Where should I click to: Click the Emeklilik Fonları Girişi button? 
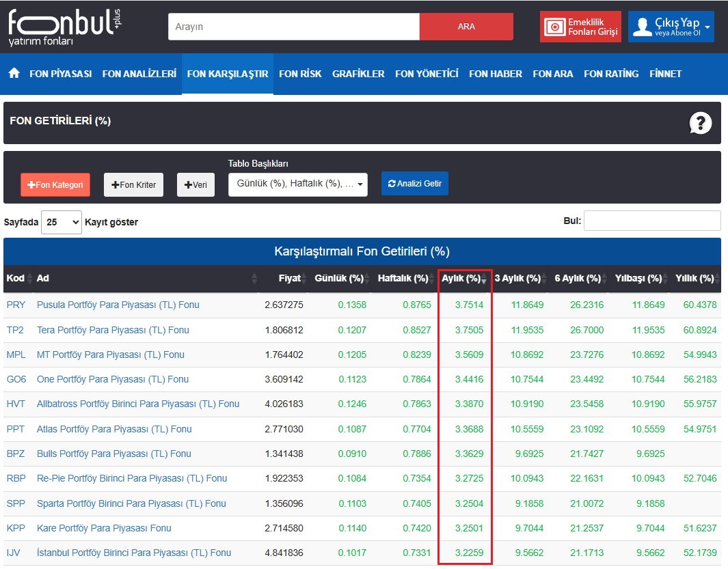click(x=580, y=27)
